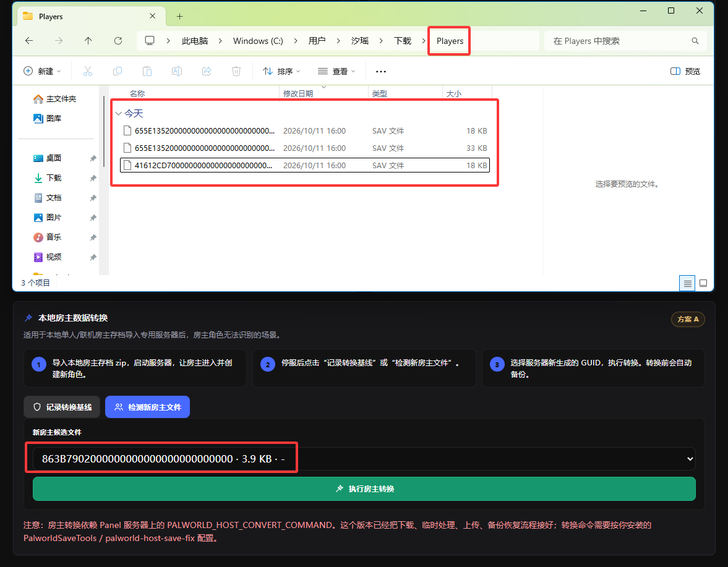The height and width of the screenshot is (567, 728).
Task: Click the 检测新房主文件 button
Action: (147, 407)
